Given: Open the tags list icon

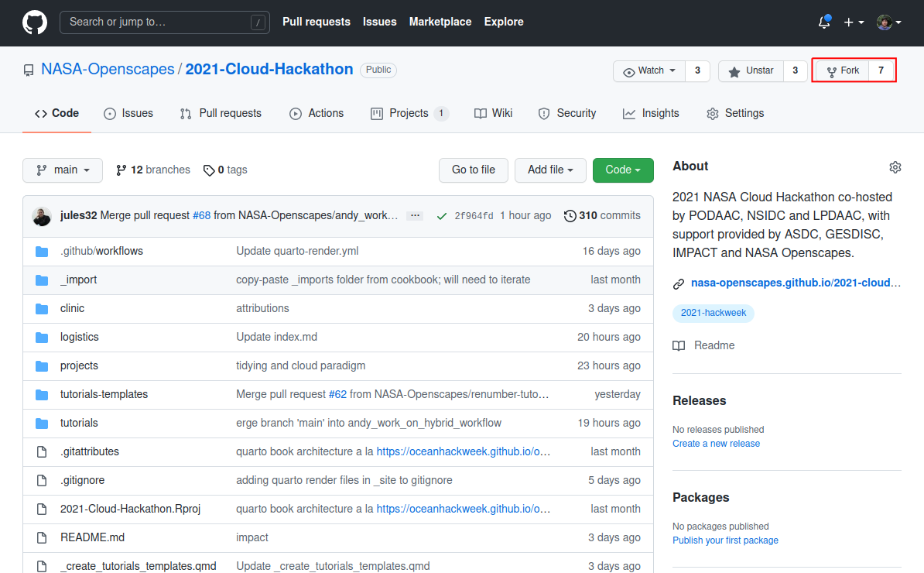Looking at the screenshot, I should coord(209,170).
